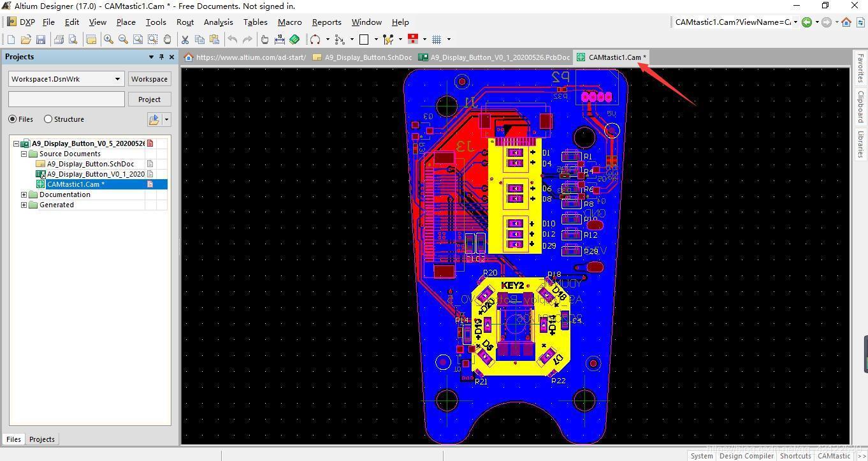Expand the Documentation folder
This screenshot has height=461, width=868.
tap(24, 194)
